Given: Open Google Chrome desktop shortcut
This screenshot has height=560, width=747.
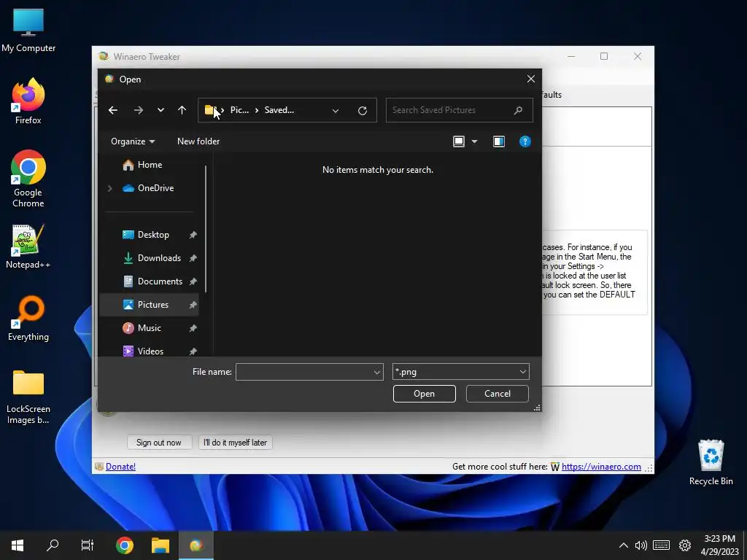Looking at the screenshot, I should point(28,179).
